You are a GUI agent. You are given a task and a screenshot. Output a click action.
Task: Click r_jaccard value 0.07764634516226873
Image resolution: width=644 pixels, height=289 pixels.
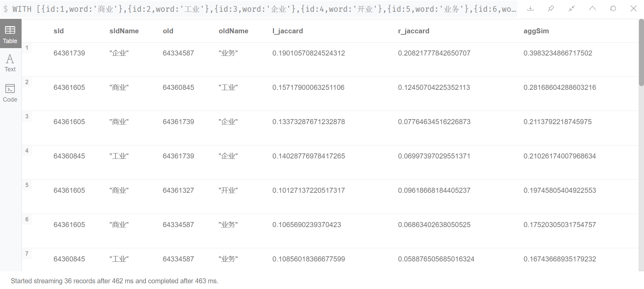[434, 122]
